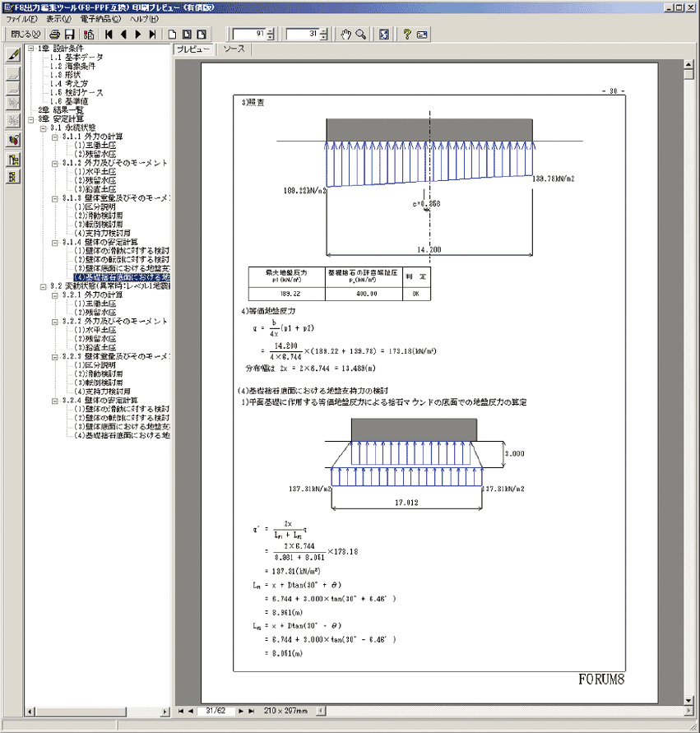Click the info card icon next to help
Viewport: 700px width, 733px height.
422,34
